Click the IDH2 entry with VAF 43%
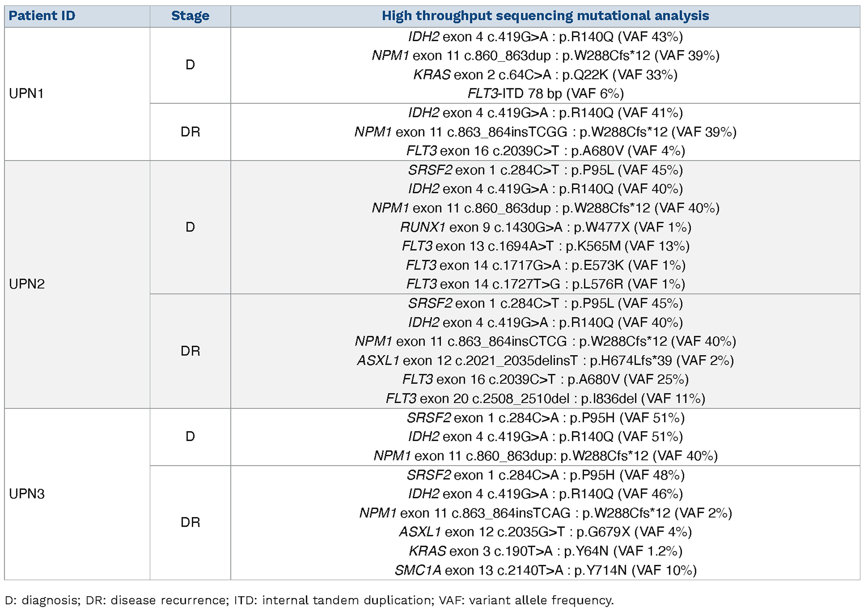The image size is (868, 611). click(x=545, y=37)
